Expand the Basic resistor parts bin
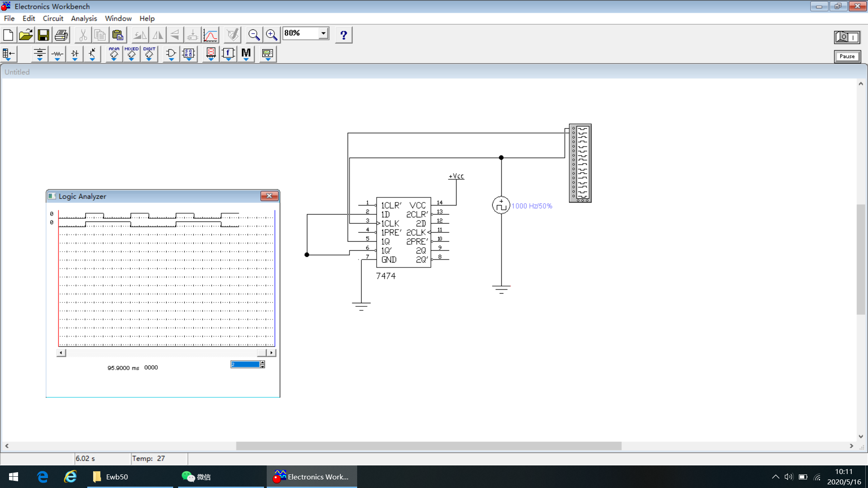868x488 pixels. coord(57,54)
